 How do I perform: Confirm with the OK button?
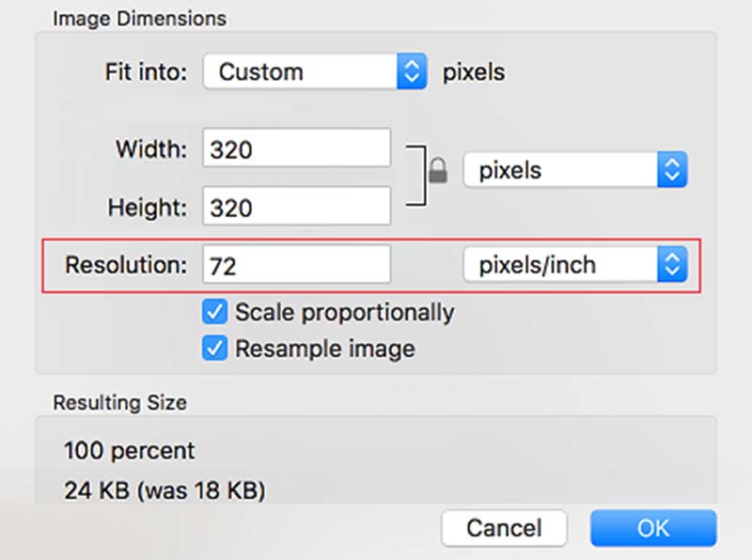(653, 527)
